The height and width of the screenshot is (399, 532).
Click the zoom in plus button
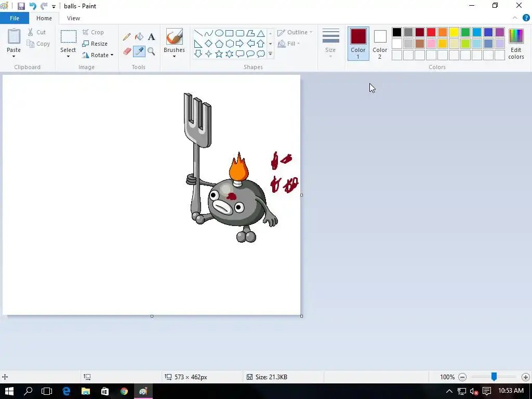coord(526,377)
